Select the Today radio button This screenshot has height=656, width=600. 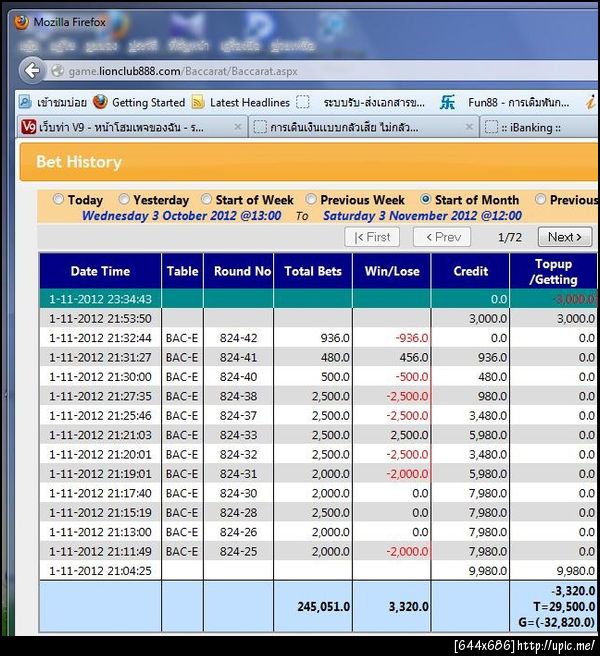[x=58, y=199]
